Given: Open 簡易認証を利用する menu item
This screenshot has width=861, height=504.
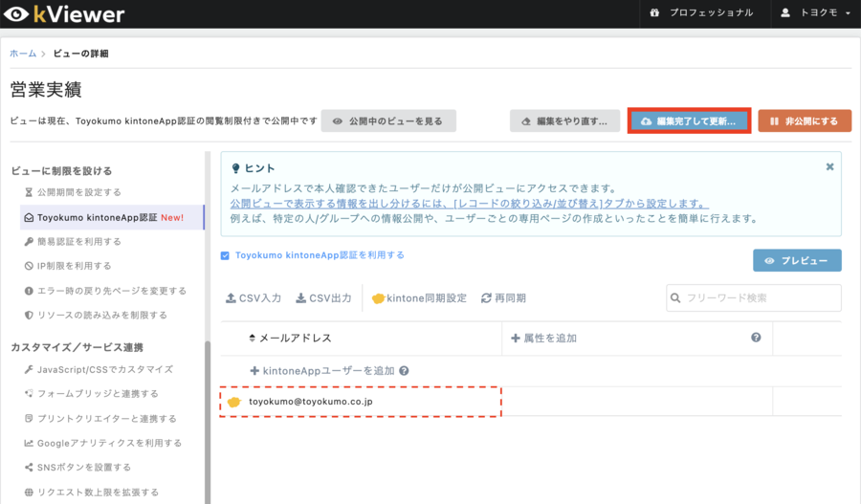Looking at the screenshot, I should pos(79,242).
